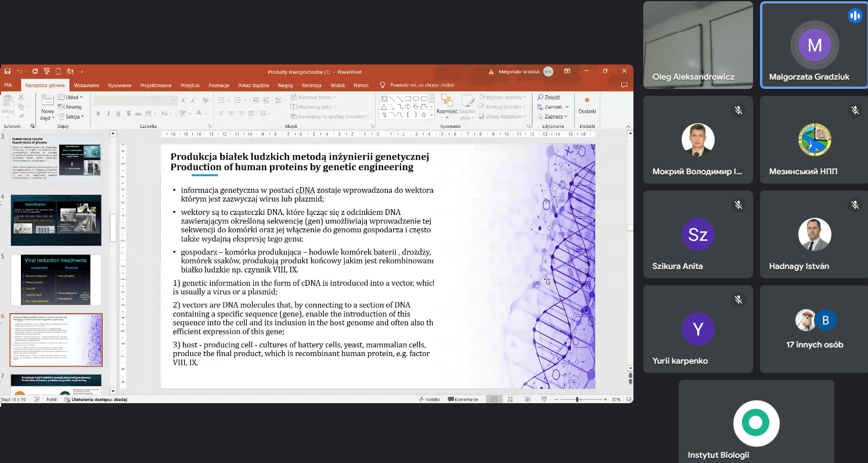Open Sekcja section dropdown
Viewport: 868px width, 463px height.
[71, 116]
